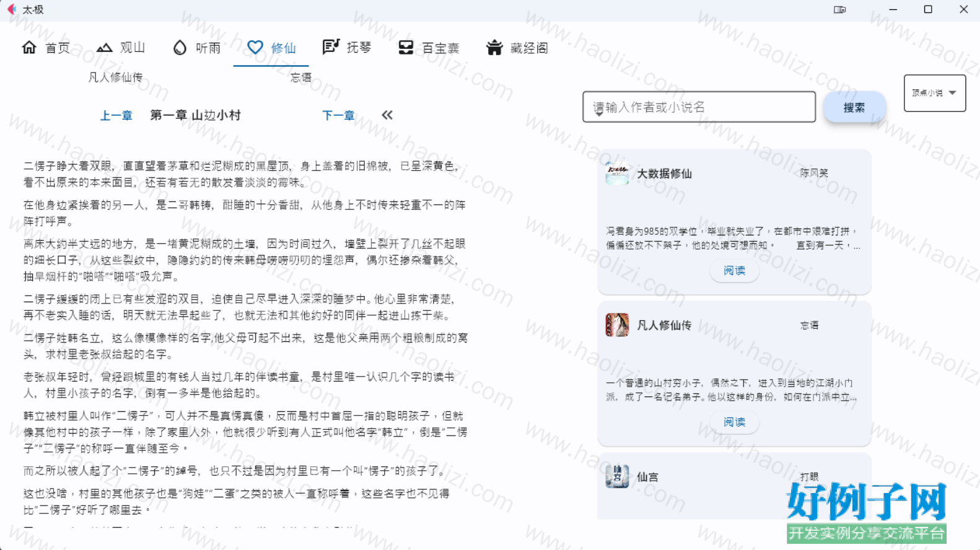The width and height of the screenshot is (980, 550).
Task: Click the 太极 app logo icon
Action: 11,9
